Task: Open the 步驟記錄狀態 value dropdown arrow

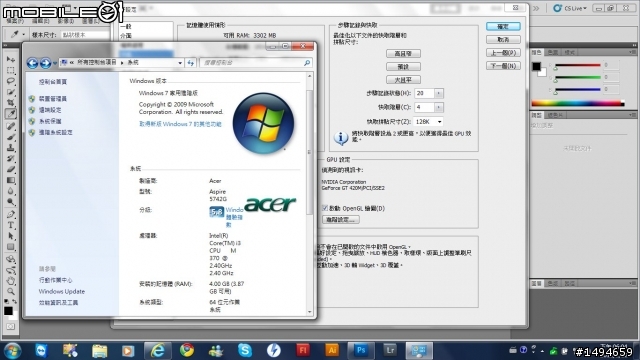Action: click(439, 93)
